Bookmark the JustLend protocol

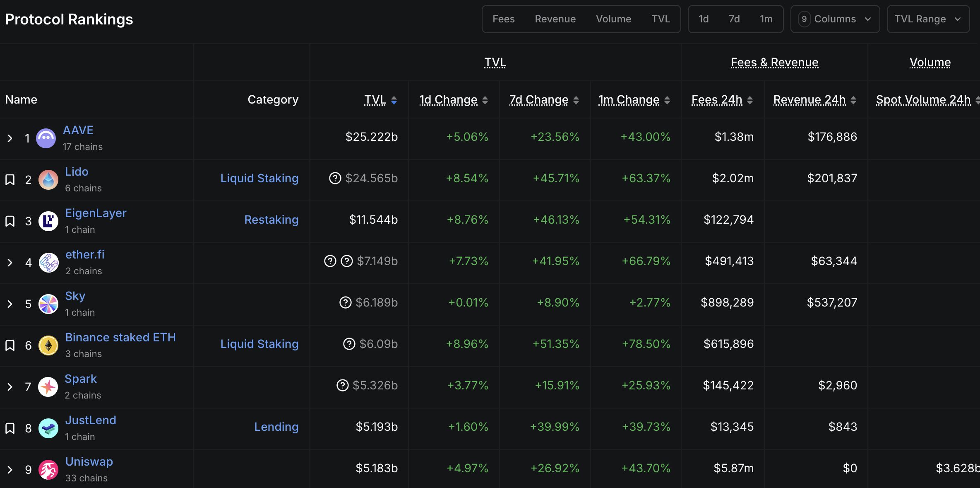(x=10, y=428)
